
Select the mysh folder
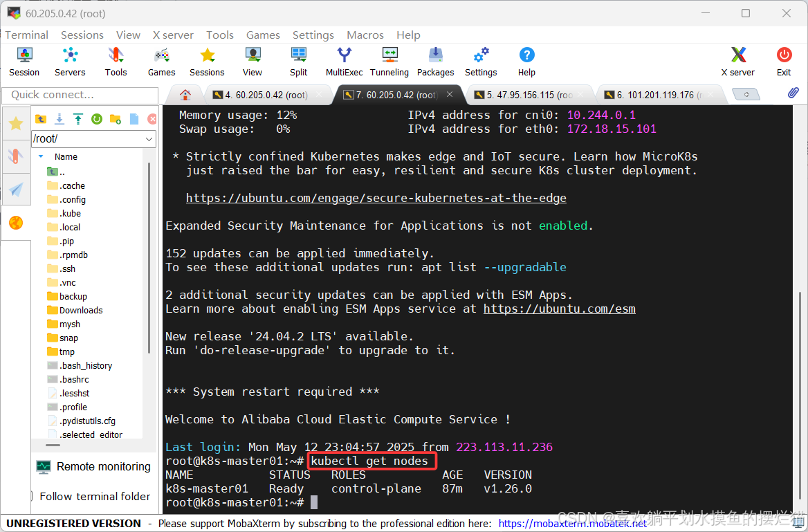coord(64,324)
